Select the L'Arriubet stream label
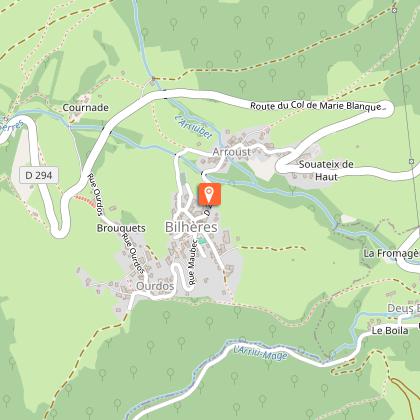 [194, 127]
